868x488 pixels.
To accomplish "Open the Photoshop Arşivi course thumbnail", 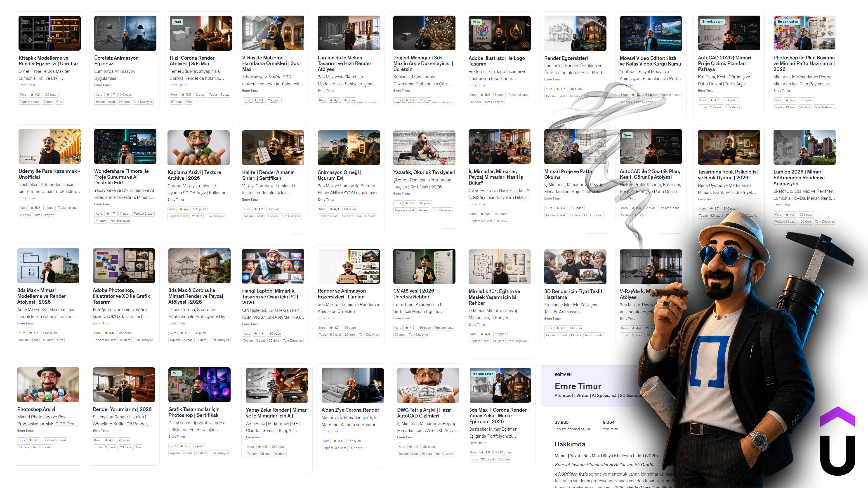I will pos(48,385).
